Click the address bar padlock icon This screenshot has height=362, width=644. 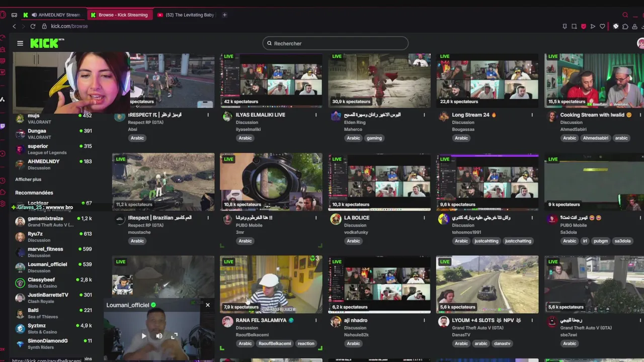pos(44,26)
